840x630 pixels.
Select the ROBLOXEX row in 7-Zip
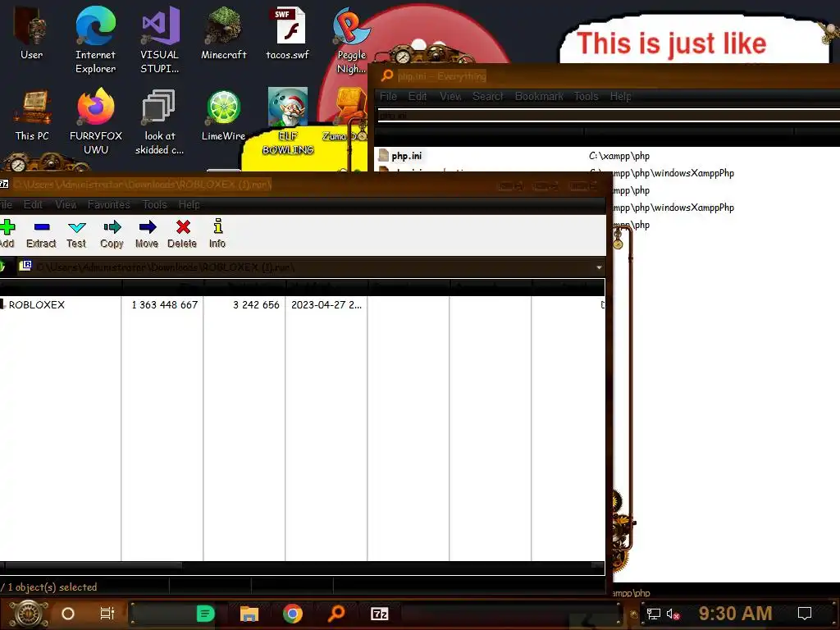(x=303, y=305)
